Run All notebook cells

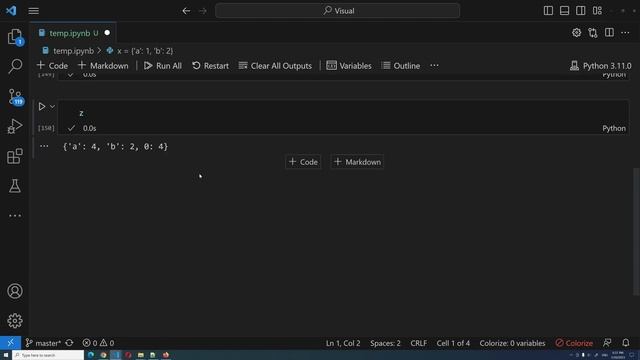click(163, 66)
